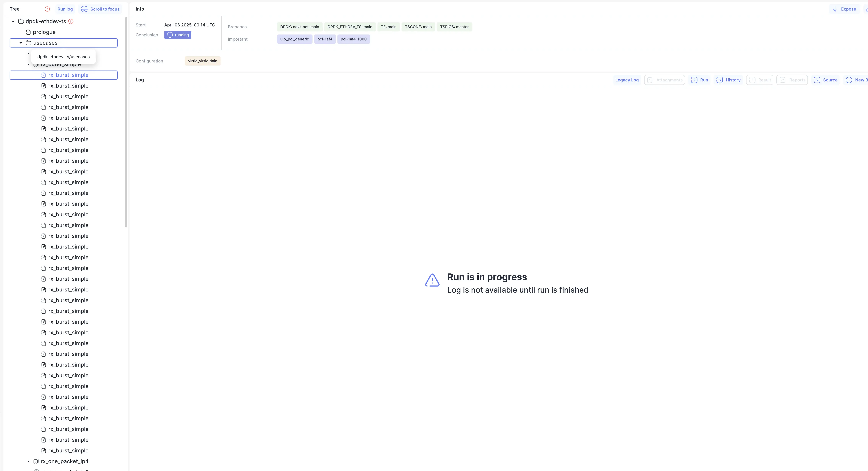
Task: Click the virtio_virtio:dain configuration tag
Action: (203, 61)
